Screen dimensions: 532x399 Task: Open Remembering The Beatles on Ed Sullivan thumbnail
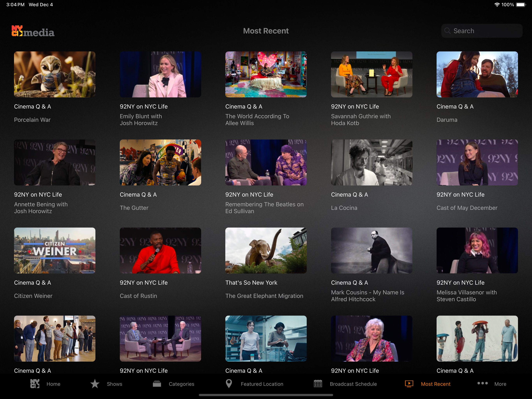tap(266, 162)
